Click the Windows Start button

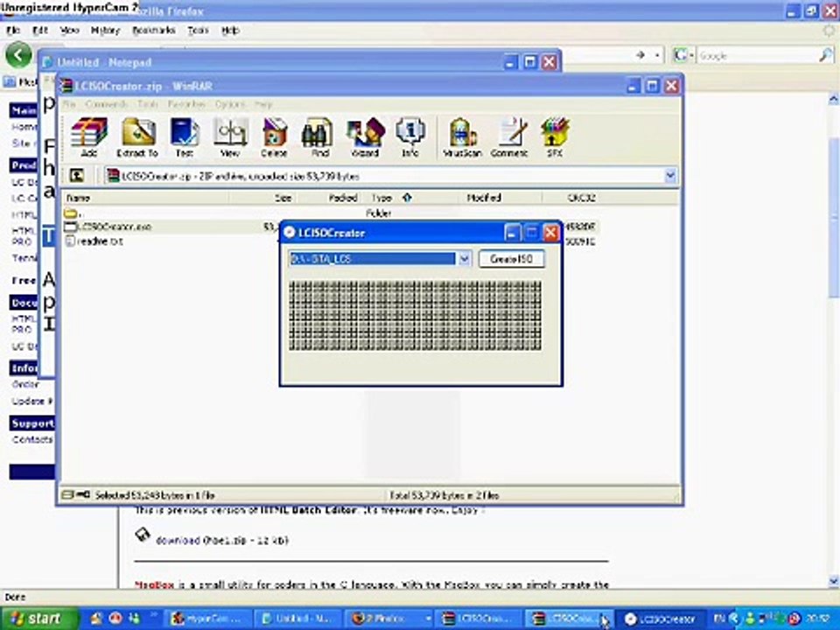(38, 619)
